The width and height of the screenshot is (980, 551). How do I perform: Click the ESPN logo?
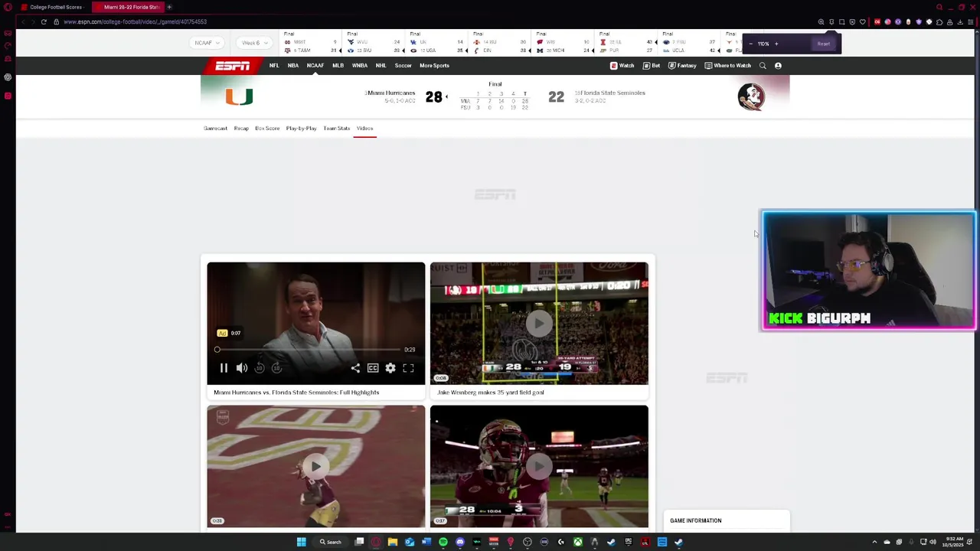coord(232,66)
